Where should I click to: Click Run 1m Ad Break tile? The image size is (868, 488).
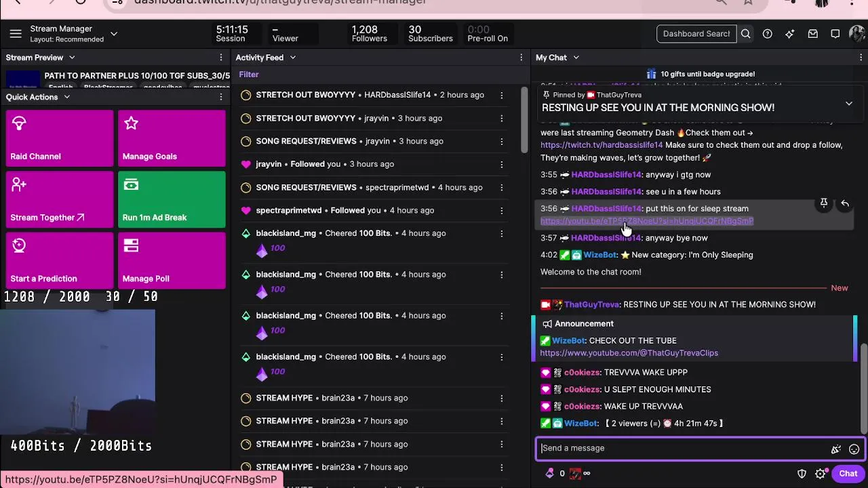pos(172,199)
